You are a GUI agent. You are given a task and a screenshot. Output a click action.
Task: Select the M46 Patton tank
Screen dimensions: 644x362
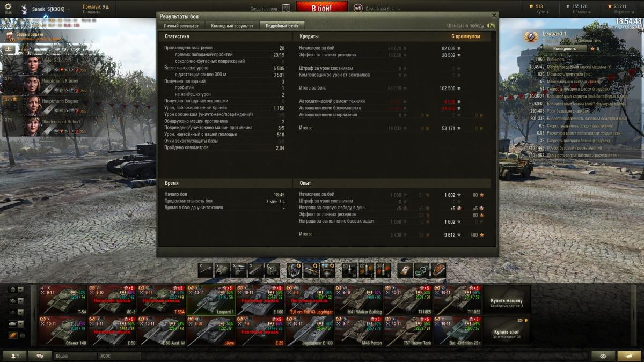pos(359,331)
